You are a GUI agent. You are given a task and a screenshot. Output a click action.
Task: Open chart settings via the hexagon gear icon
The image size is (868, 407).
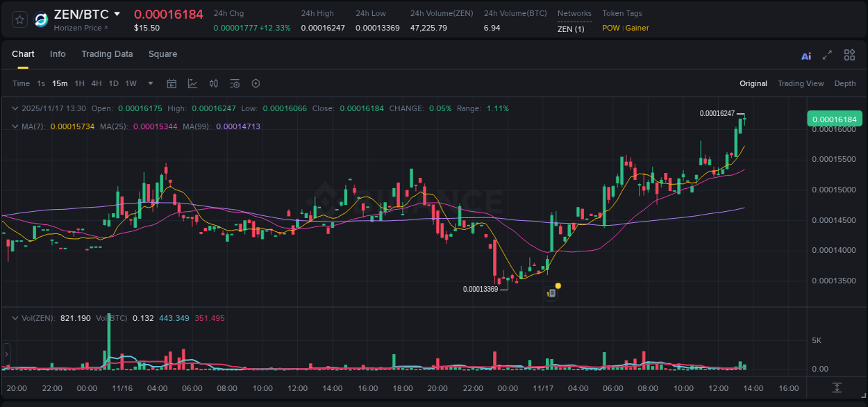pos(256,83)
